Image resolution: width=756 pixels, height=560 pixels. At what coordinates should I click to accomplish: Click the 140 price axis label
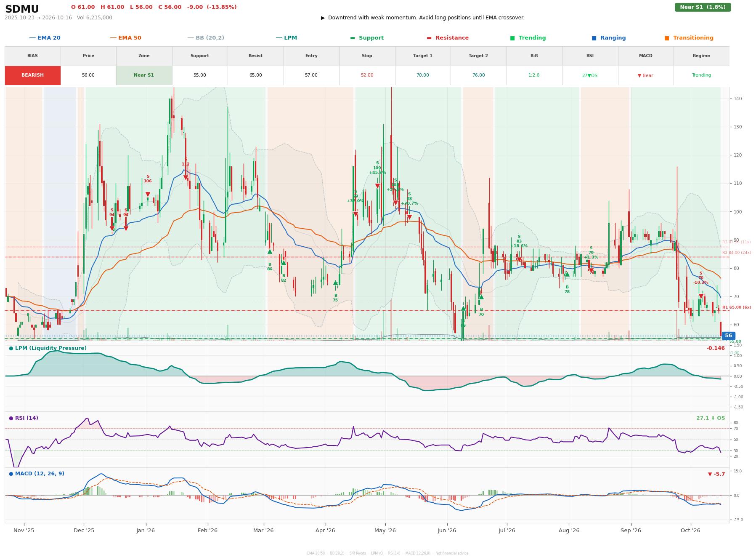pyautogui.click(x=737, y=99)
